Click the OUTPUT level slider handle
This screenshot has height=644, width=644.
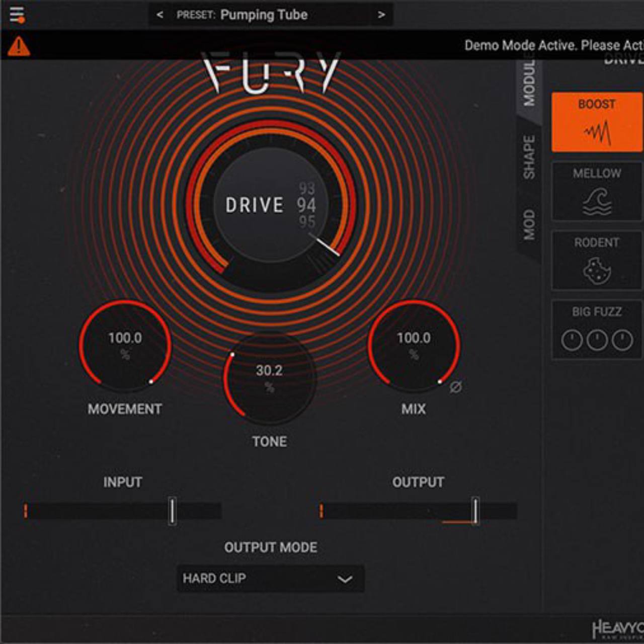tap(475, 511)
